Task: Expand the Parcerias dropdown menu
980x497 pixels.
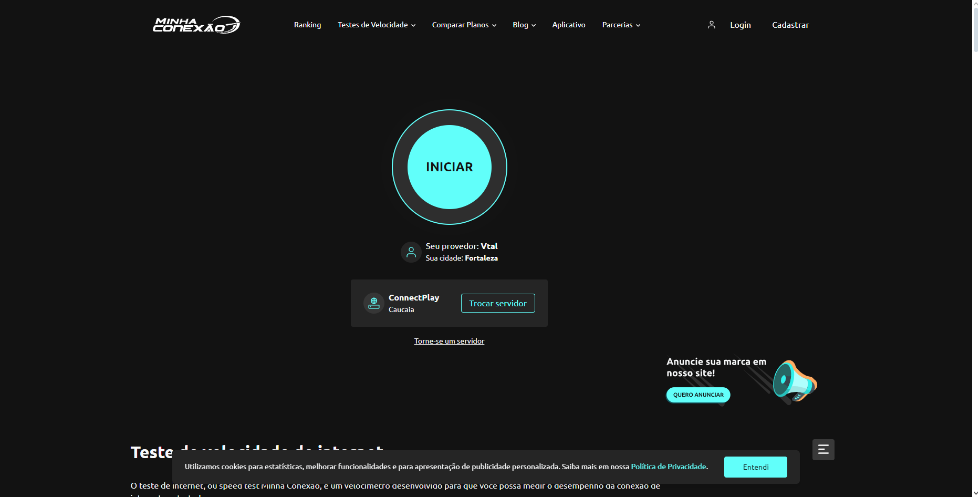Action: point(621,25)
